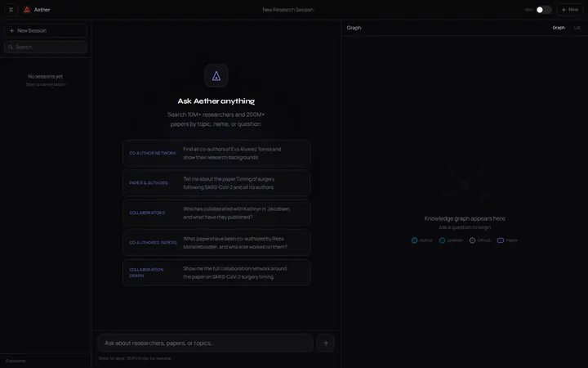The height and width of the screenshot is (368, 588).
Task: Select the Co-Author Network suggestion card
Action: click(216, 153)
